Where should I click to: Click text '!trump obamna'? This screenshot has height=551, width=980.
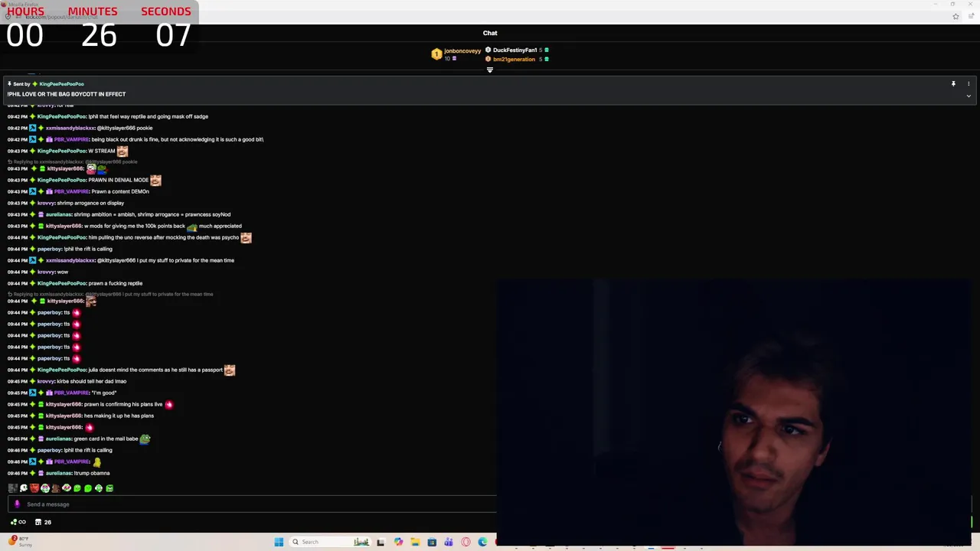pos(92,473)
